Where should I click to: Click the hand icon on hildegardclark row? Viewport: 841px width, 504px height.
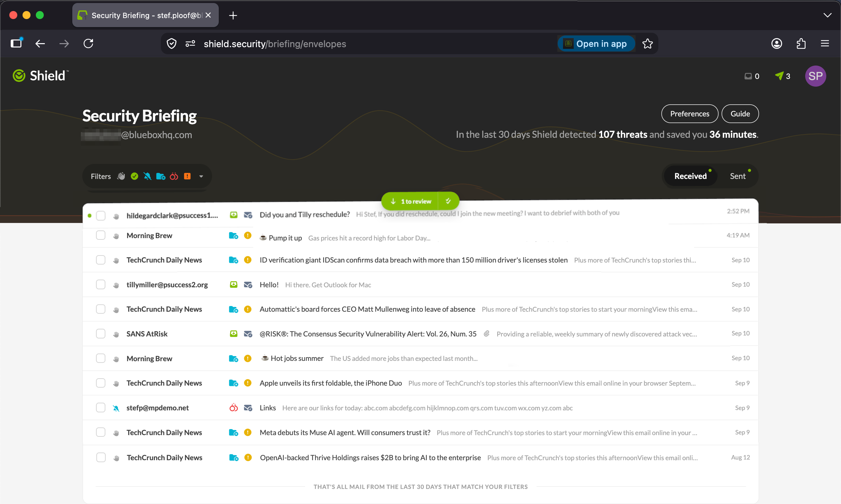116,216
